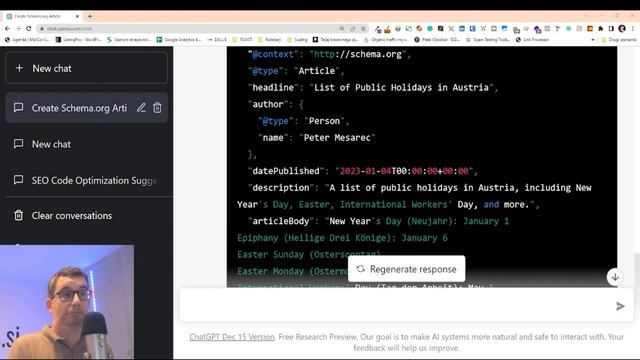Image resolution: width=640 pixels, height=360 pixels.
Task: Open the Agenda | MailCon bookmark
Action: pyautogui.click(x=27, y=40)
